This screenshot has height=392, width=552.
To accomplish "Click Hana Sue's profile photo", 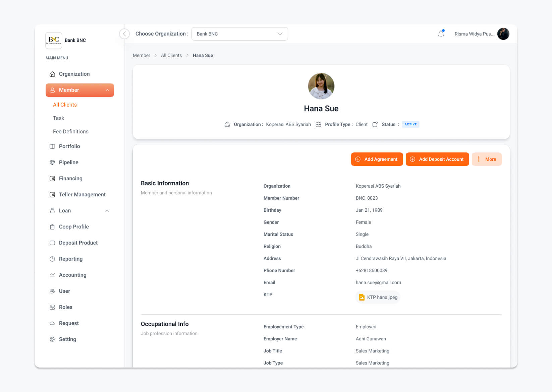I will click(x=321, y=86).
